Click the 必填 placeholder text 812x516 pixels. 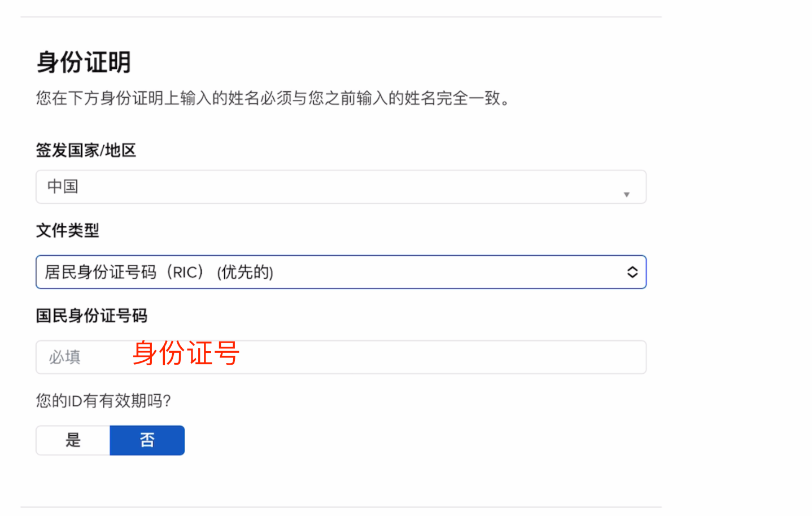click(64, 357)
